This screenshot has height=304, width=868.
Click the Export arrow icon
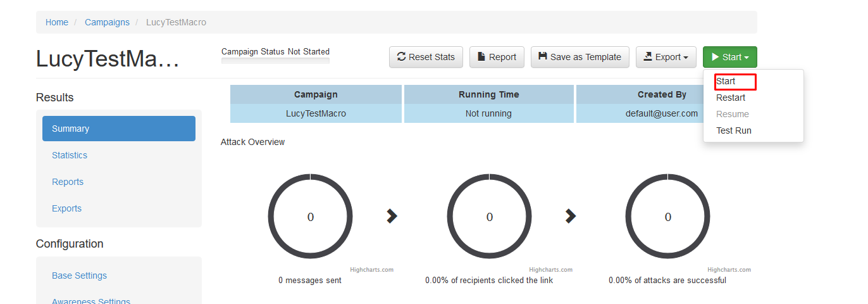648,57
